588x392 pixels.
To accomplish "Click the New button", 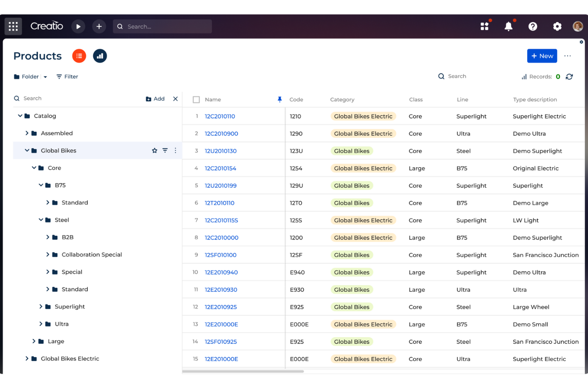I will [x=542, y=56].
